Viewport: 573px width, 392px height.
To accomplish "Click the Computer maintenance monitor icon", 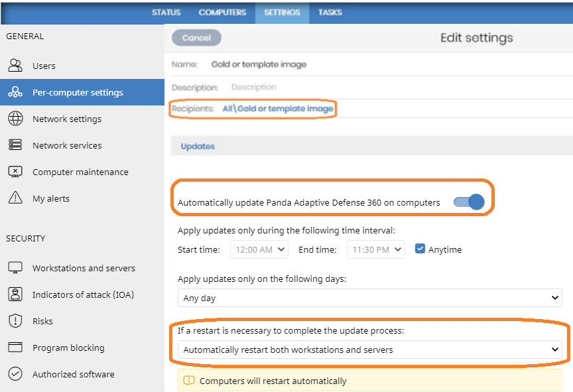I will tap(15, 172).
